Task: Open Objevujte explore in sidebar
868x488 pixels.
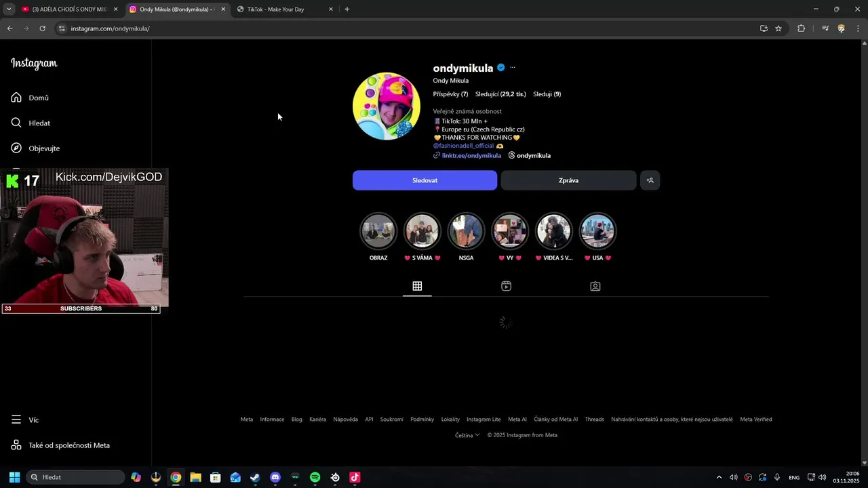Action: coord(36,148)
